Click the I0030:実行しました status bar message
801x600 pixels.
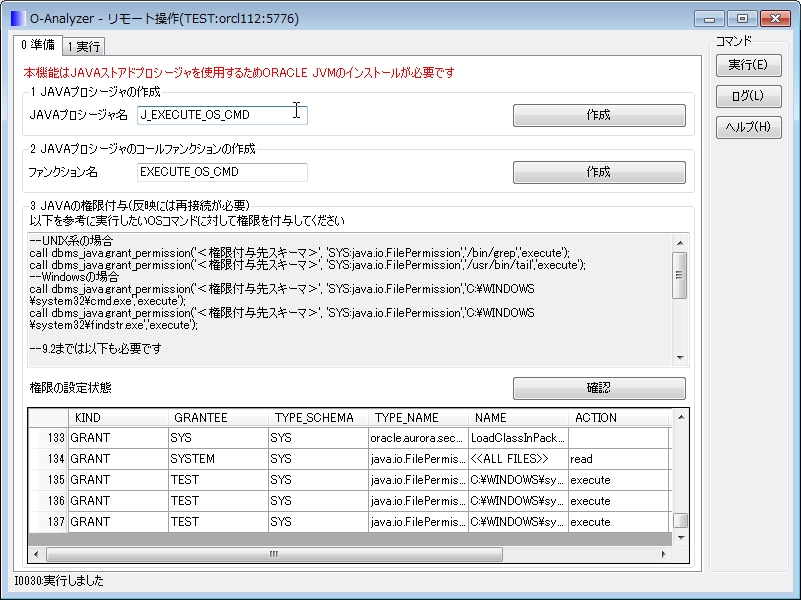[59, 581]
